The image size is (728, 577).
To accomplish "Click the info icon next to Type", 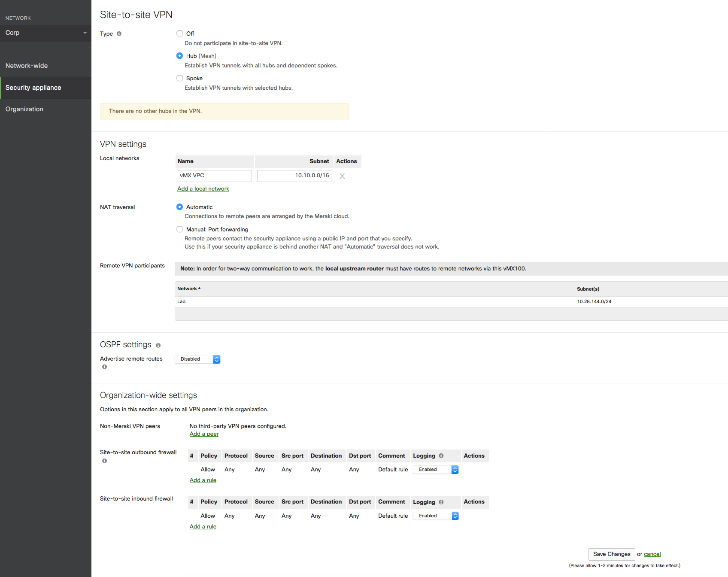I will (119, 34).
